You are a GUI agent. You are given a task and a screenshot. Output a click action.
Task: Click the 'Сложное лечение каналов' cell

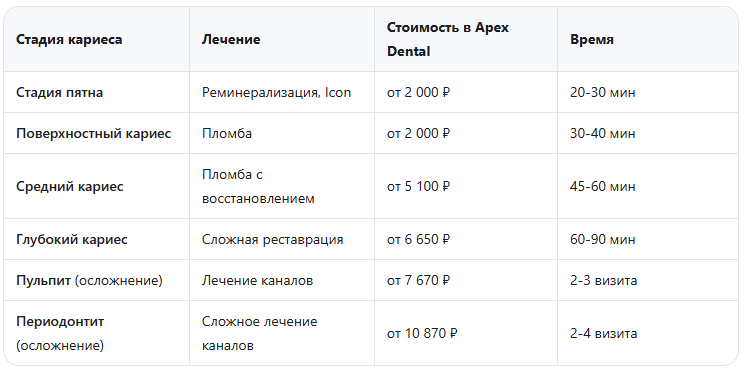pos(259,333)
